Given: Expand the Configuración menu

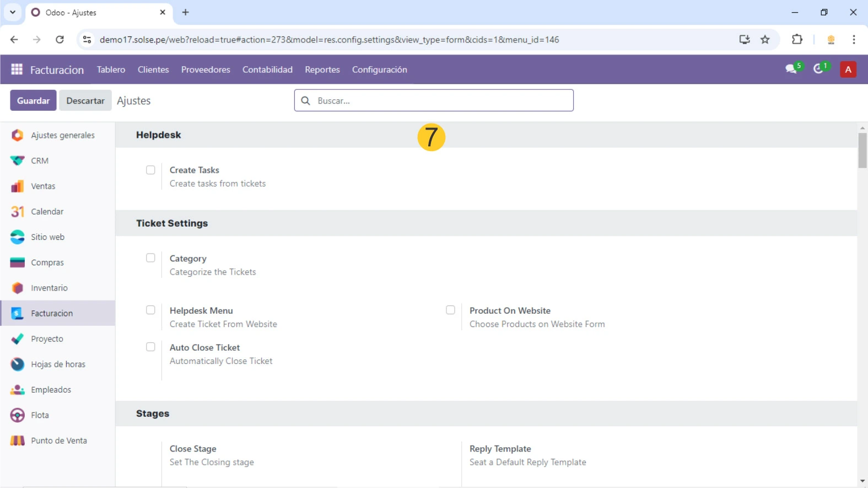Looking at the screenshot, I should (x=379, y=69).
